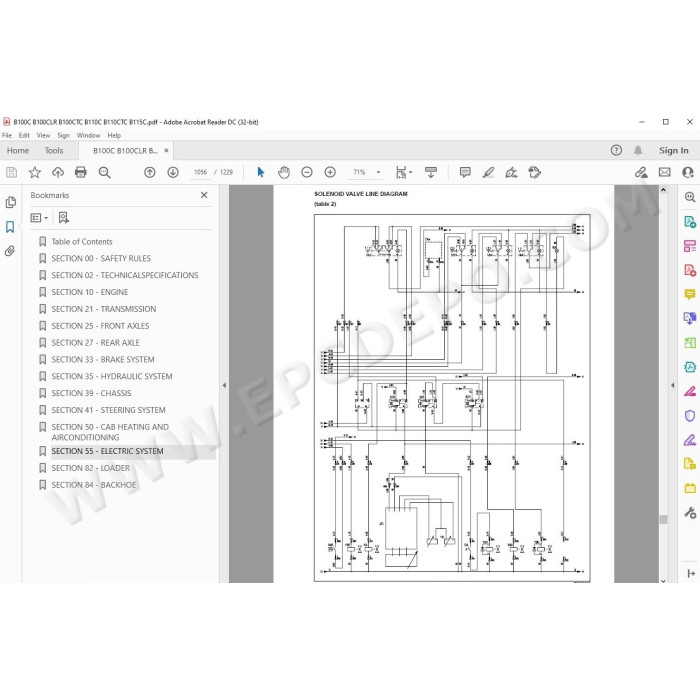Viewport: 700px width, 700px height.
Task: Open Attachments paperclip panel
Action: click(10, 250)
